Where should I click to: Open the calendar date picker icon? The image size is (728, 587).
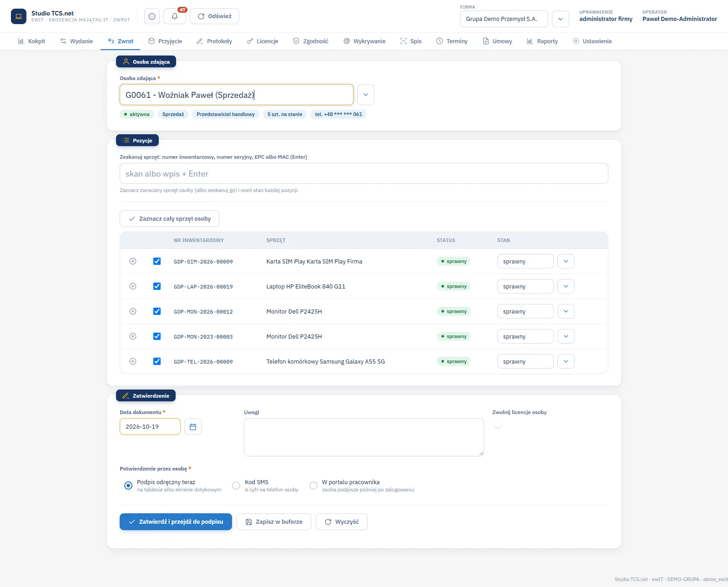(x=193, y=427)
